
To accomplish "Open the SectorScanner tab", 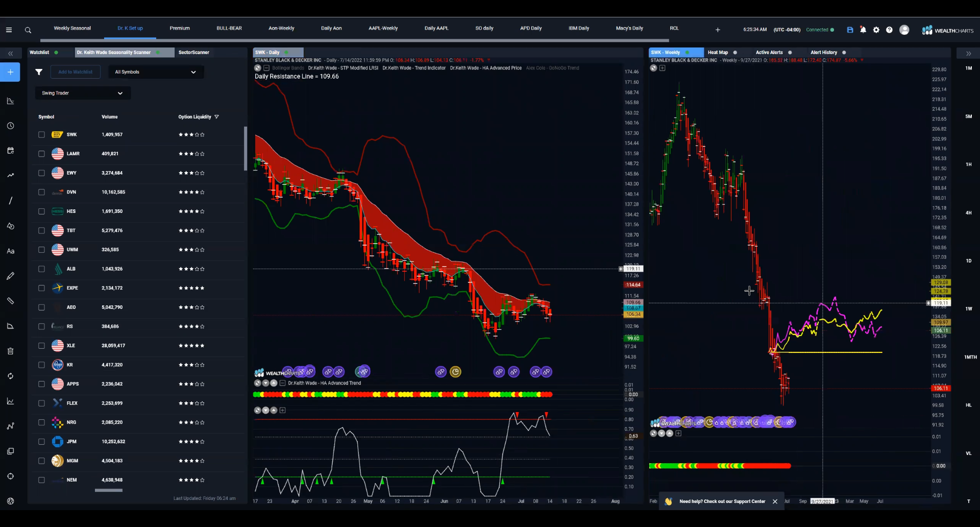I will pos(194,52).
